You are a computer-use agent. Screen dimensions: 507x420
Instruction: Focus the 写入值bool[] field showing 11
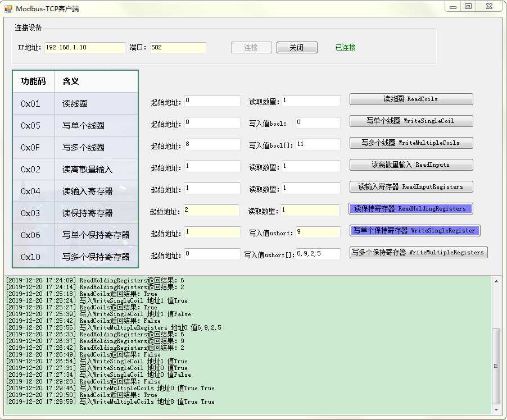click(318, 144)
